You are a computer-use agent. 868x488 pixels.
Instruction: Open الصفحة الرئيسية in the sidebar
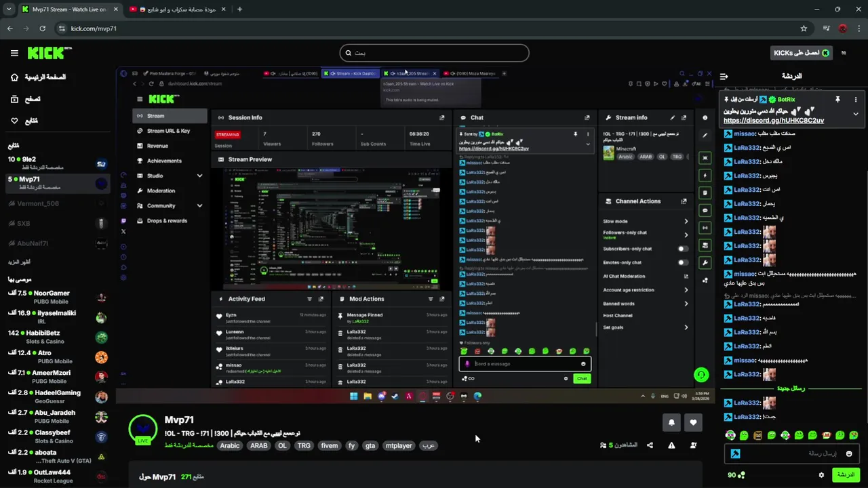(38, 77)
